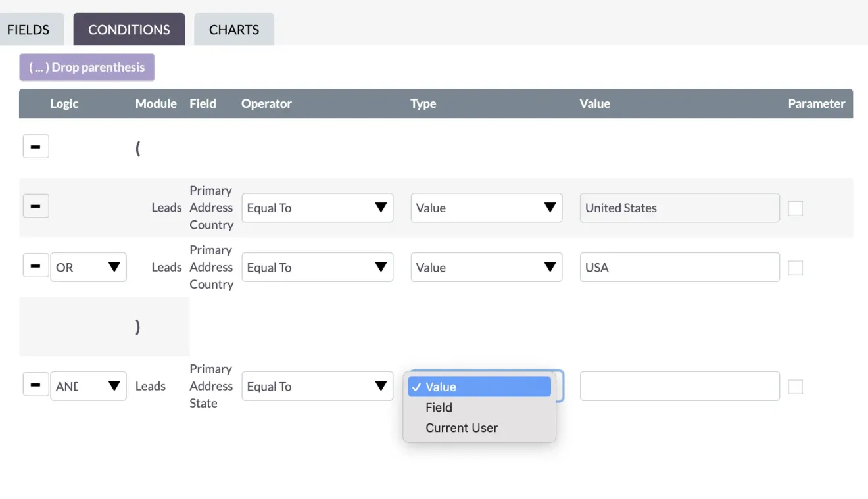Remove the USA condition row
The height and width of the screenshot is (499, 868).
click(x=36, y=265)
